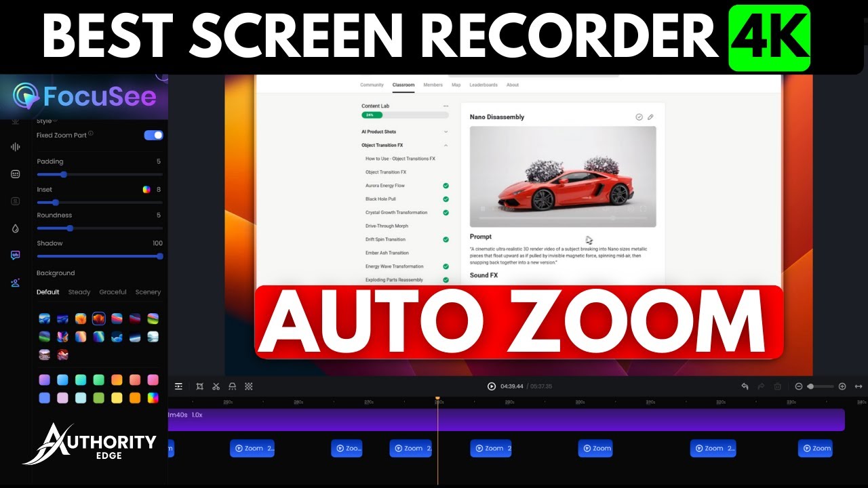This screenshot has height=488, width=868.
Task: Open the Community tab in the recorded page
Action: tap(372, 85)
